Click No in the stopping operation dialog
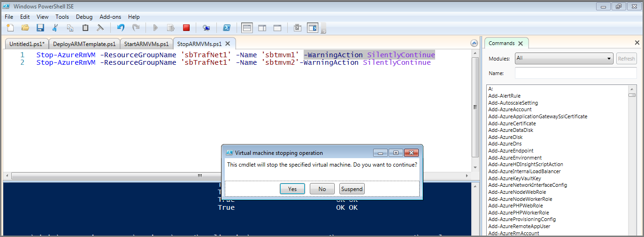 (x=322, y=189)
